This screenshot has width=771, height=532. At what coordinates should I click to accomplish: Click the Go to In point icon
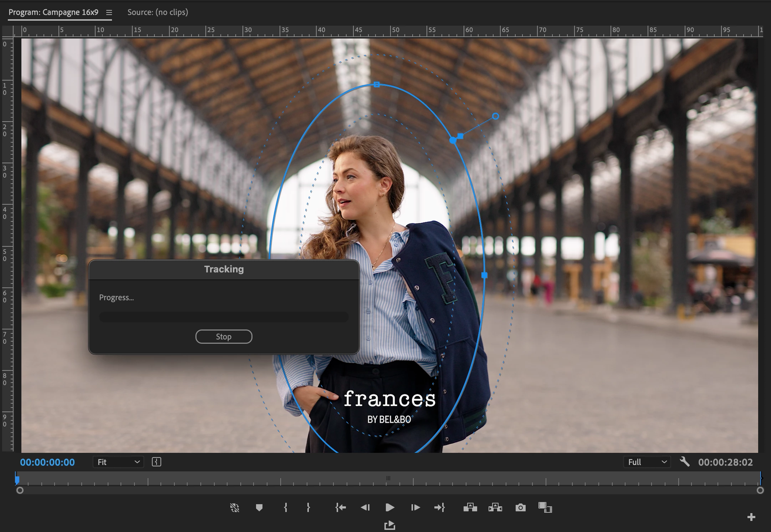(341, 507)
